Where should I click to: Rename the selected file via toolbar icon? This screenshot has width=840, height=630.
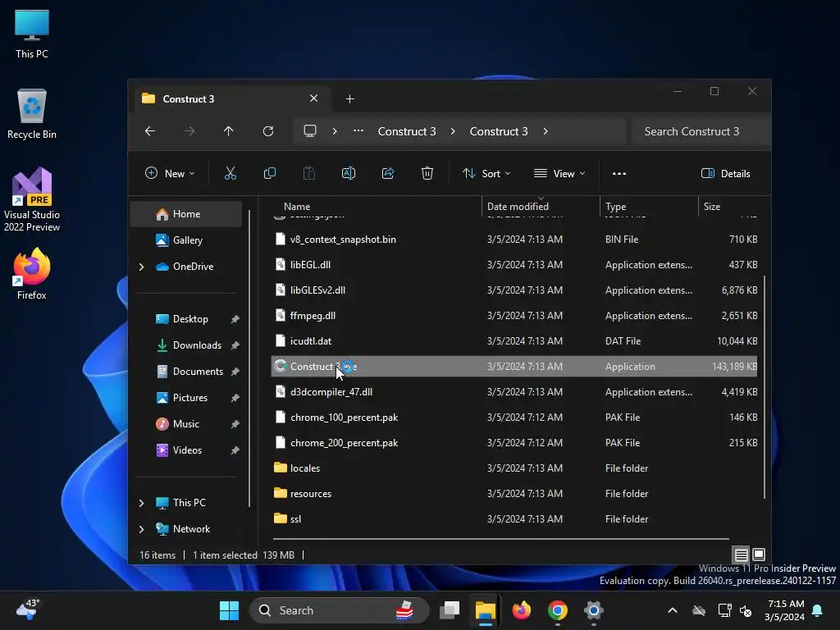[x=348, y=173]
